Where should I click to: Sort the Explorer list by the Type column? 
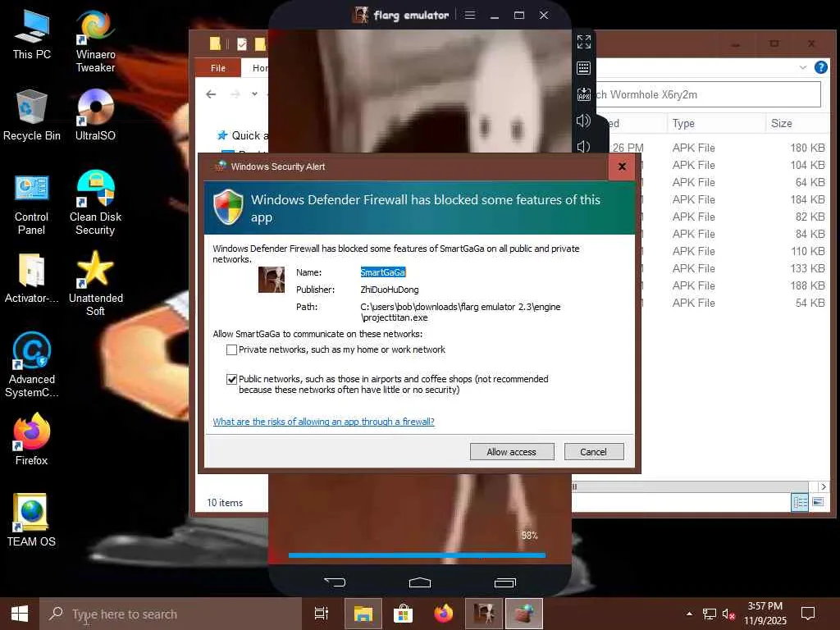coord(715,123)
